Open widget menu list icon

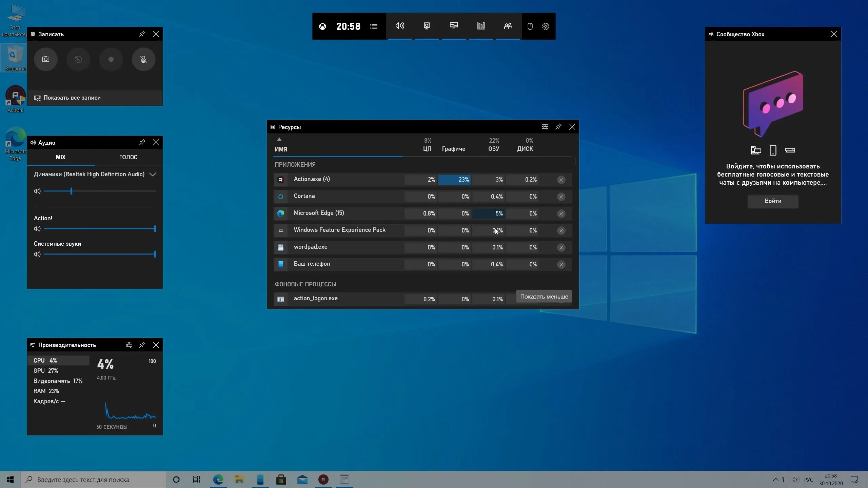click(374, 26)
